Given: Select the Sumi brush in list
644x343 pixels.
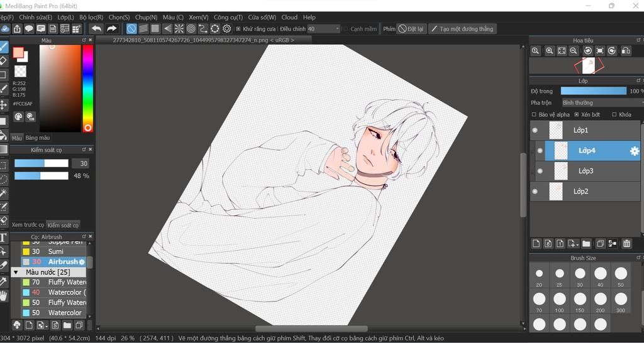Looking at the screenshot, I should tap(55, 251).
